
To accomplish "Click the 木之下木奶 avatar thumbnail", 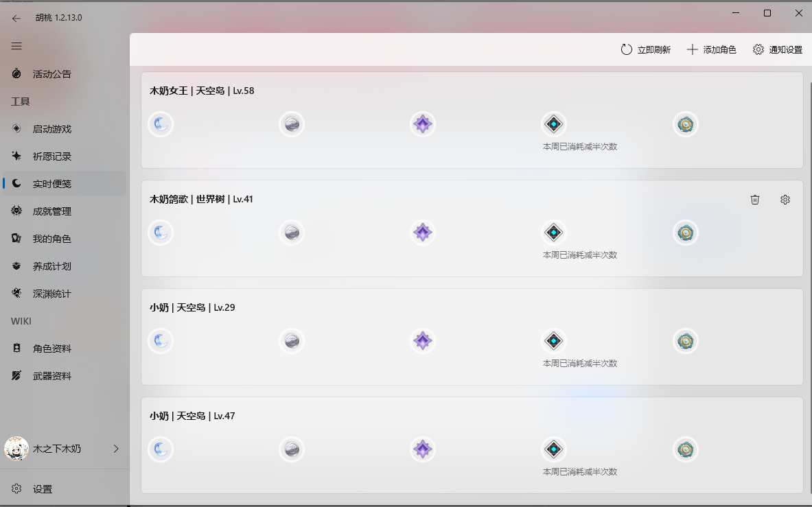I will 15,449.
